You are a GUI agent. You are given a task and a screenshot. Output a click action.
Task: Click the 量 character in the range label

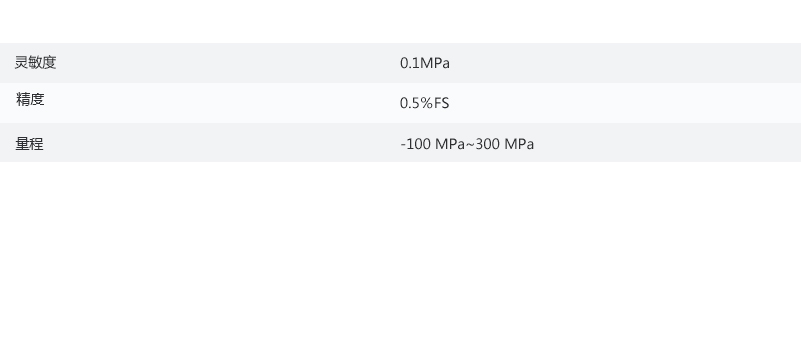[x=22, y=144]
